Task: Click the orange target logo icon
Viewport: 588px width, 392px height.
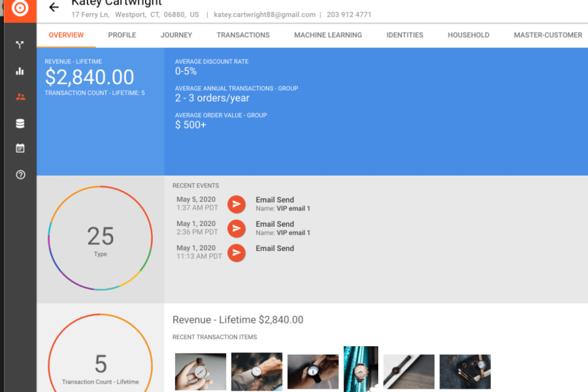Action: (x=20, y=8)
